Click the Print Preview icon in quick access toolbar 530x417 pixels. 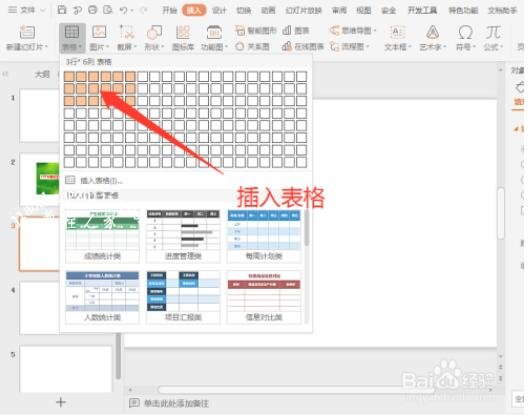107,10
